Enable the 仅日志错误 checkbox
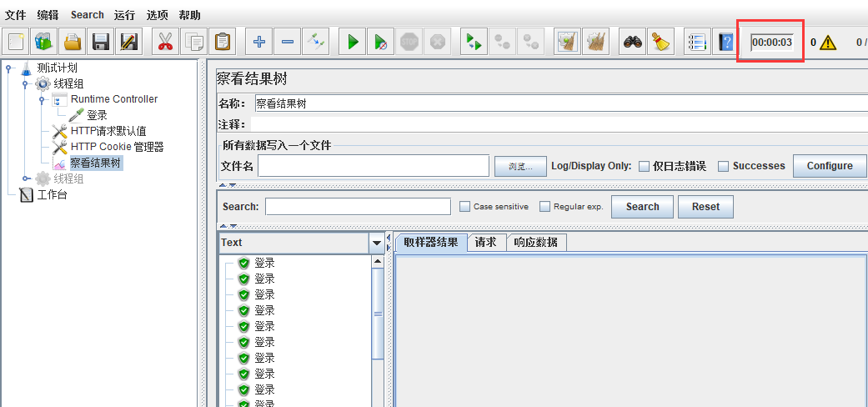This screenshot has height=407, width=868. click(644, 166)
